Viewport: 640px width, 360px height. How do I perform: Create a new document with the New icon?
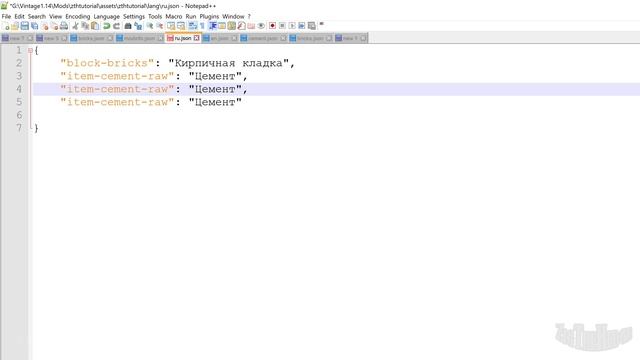click(6, 26)
